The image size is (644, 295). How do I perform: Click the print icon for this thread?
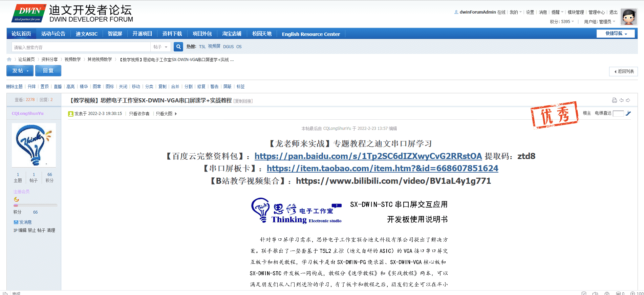coord(615,100)
